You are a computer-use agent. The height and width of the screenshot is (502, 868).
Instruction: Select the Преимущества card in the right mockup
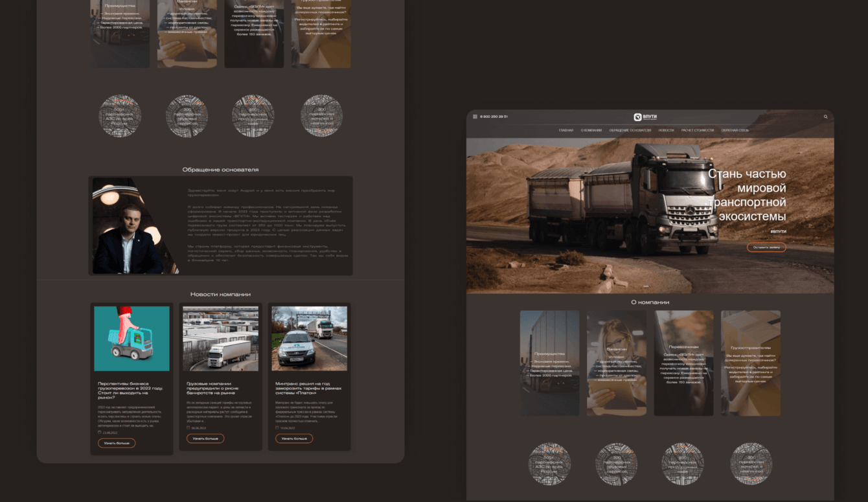click(549, 363)
